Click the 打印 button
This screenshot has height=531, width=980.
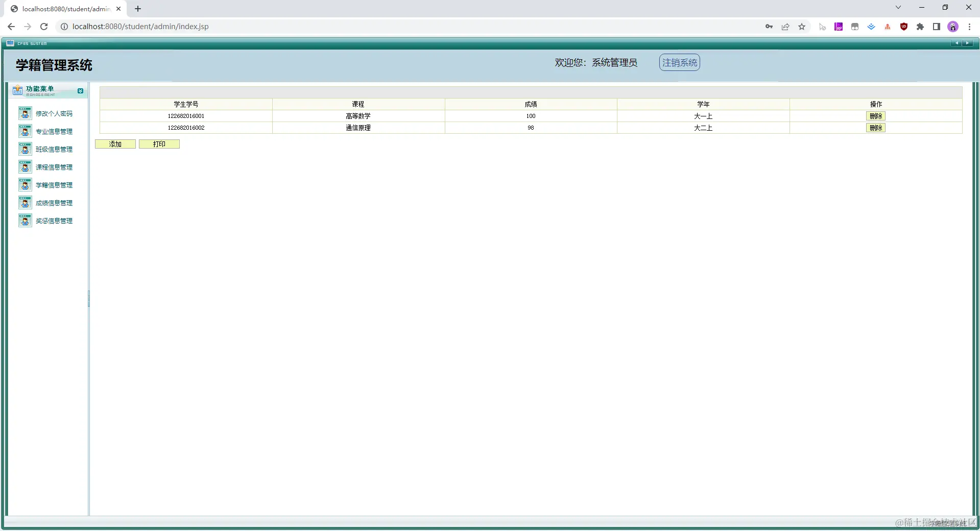(159, 144)
